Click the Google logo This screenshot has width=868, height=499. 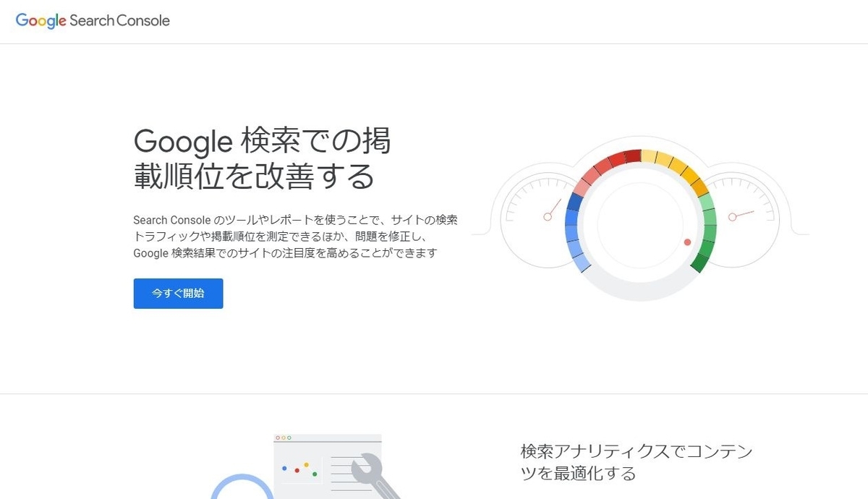pos(40,20)
